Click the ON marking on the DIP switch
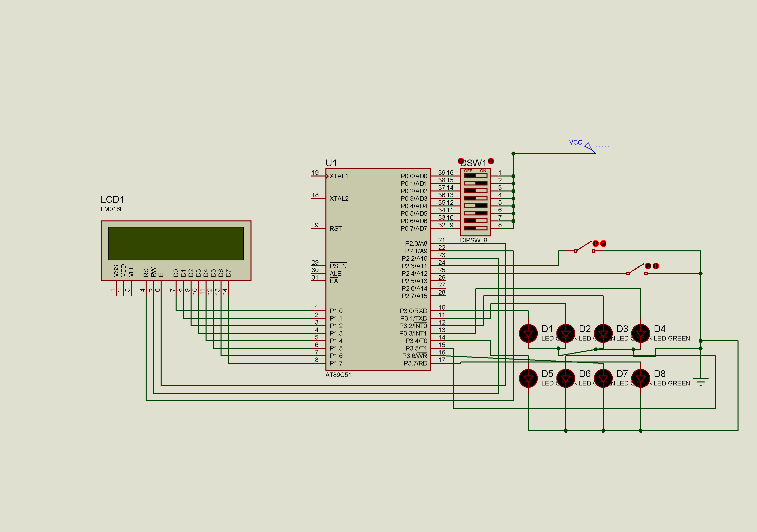The width and height of the screenshot is (757, 532). click(x=483, y=171)
